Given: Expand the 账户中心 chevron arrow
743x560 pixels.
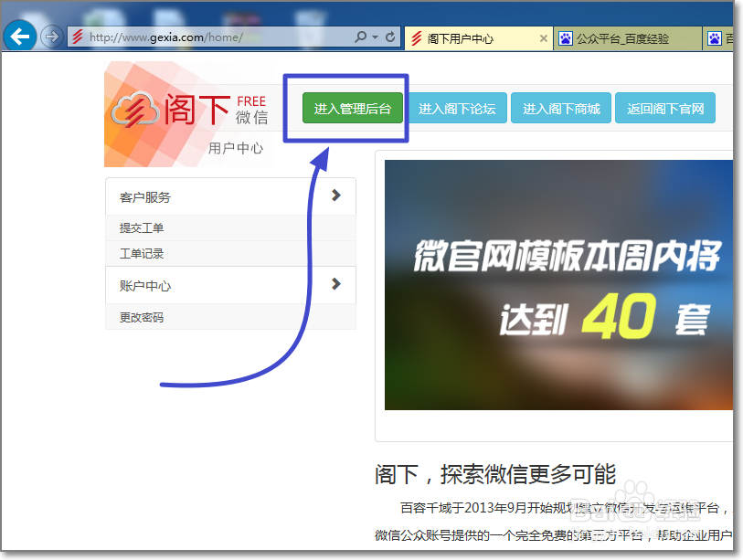Looking at the screenshot, I should pyautogui.click(x=336, y=284).
